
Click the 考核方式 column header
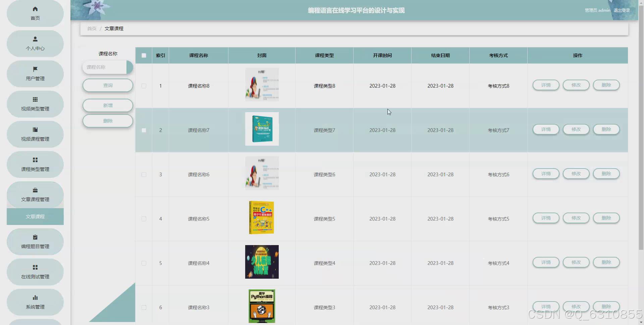498,55
